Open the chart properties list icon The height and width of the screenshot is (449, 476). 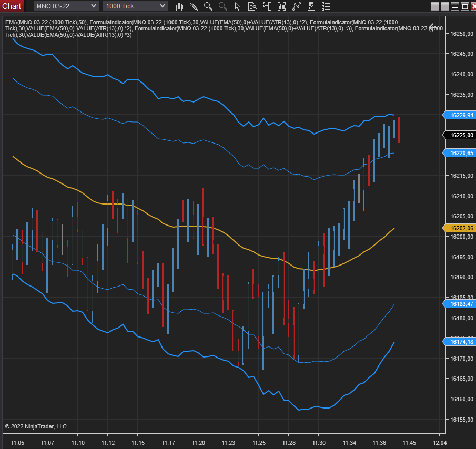326,6
